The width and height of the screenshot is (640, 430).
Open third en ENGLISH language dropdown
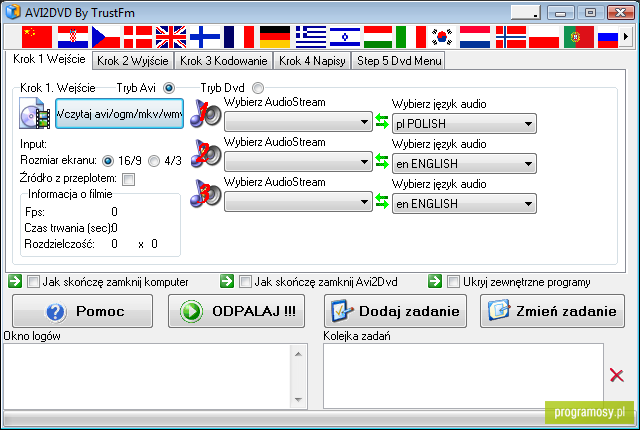(464, 204)
